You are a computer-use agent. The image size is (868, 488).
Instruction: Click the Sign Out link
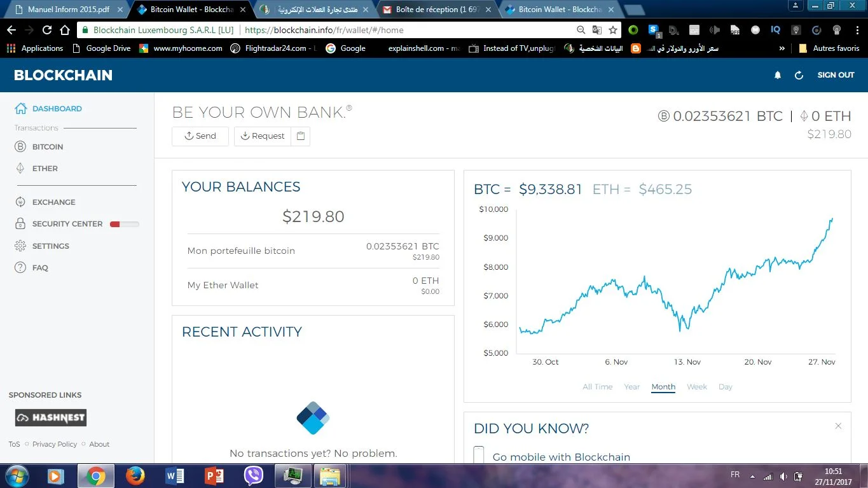click(836, 75)
